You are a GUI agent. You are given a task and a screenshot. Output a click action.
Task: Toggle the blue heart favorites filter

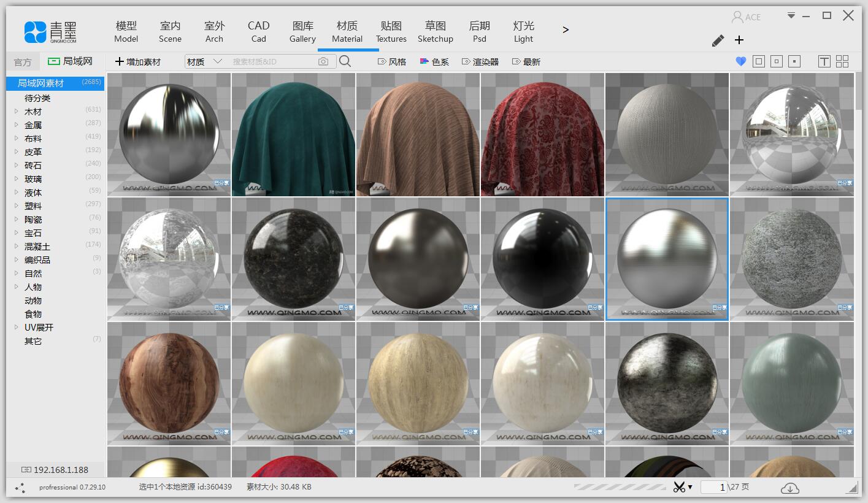coord(740,61)
